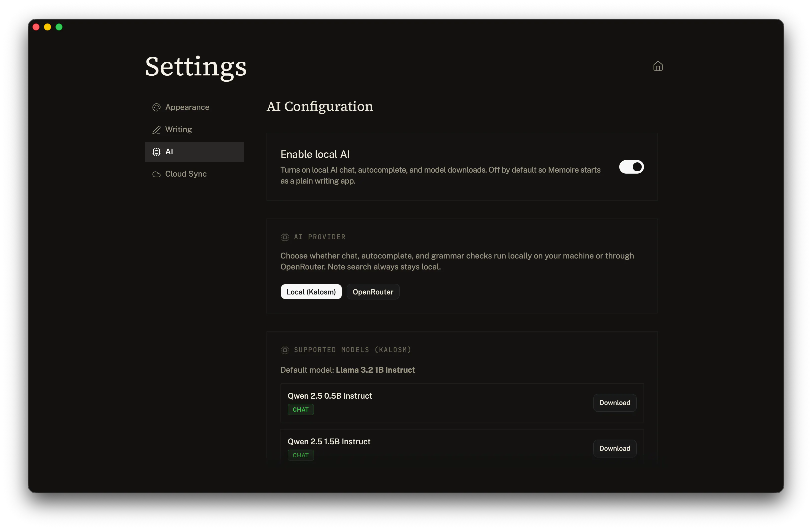Click the chip icon beside AI PROVIDER

[285, 237]
